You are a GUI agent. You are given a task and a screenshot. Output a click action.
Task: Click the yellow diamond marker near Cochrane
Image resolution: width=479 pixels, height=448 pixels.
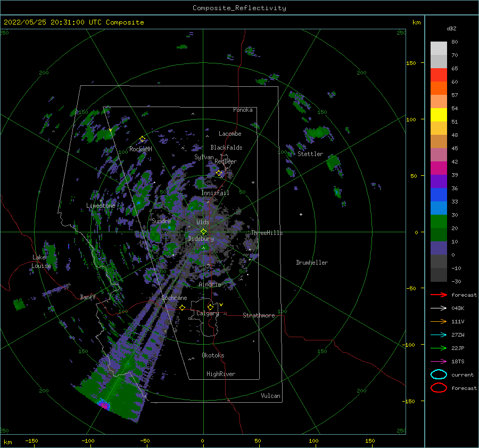tap(183, 308)
